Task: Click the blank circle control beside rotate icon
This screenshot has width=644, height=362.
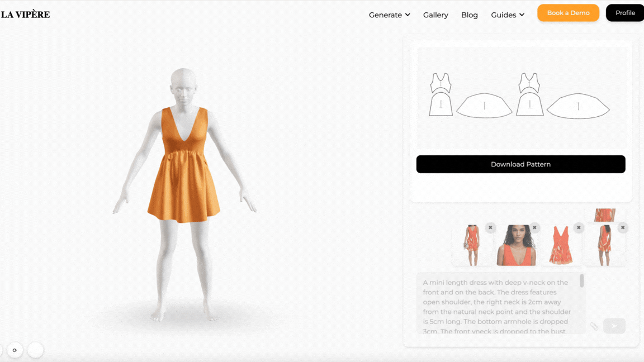Action: click(x=35, y=350)
